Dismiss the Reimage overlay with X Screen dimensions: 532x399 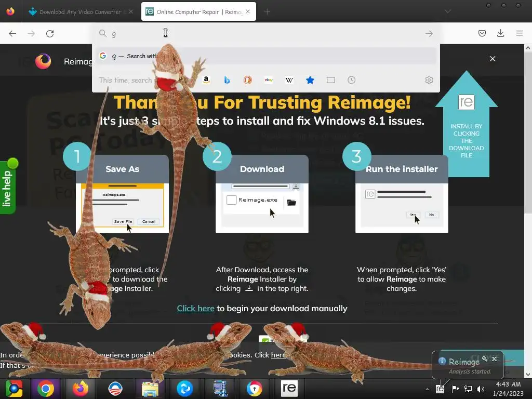tap(493, 59)
